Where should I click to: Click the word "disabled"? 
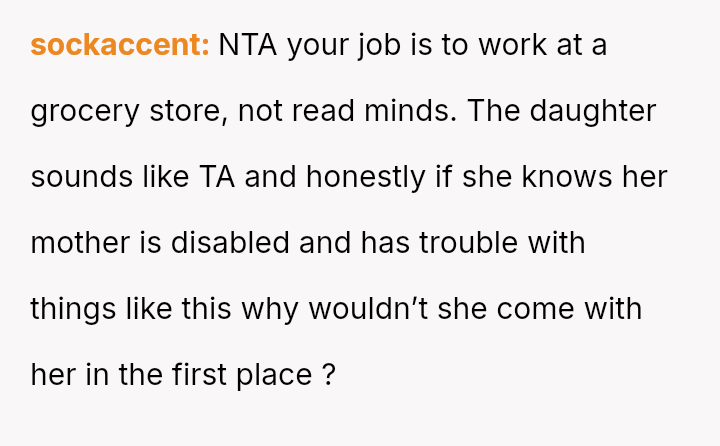221,243
